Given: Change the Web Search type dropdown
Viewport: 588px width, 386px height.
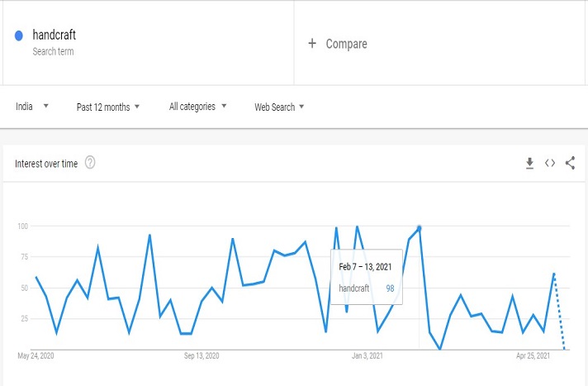Looking at the screenshot, I should pos(279,107).
